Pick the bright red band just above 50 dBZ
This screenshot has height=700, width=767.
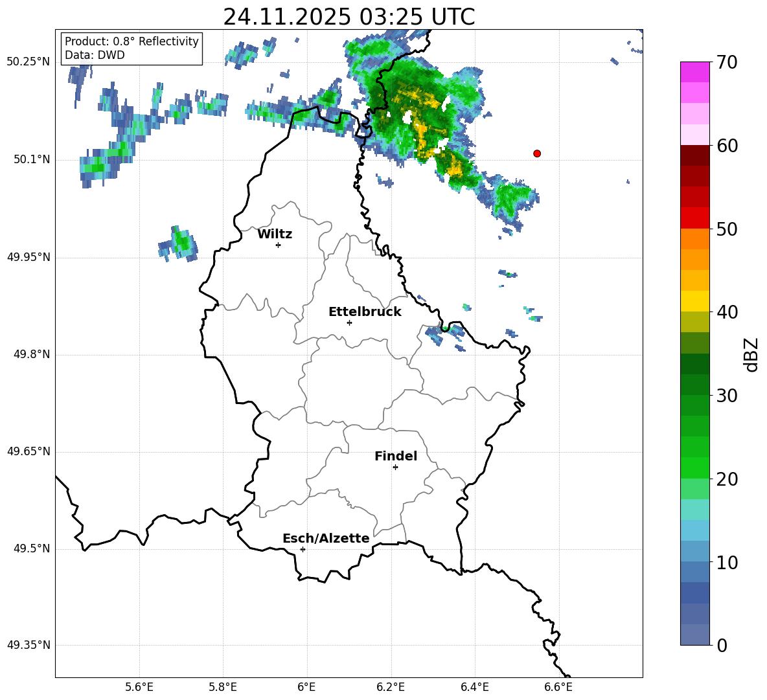click(x=694, y=218)
